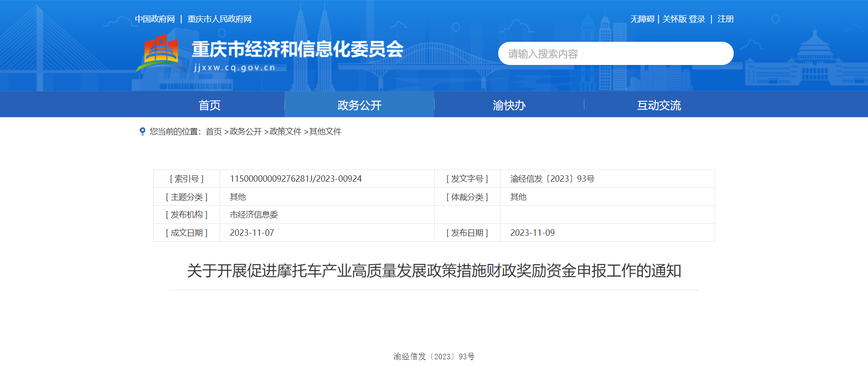Viewport: 868px width, 367px height.
Task: Focus the 请输入搜索内容 search box
Action: [x=615, y=54]
